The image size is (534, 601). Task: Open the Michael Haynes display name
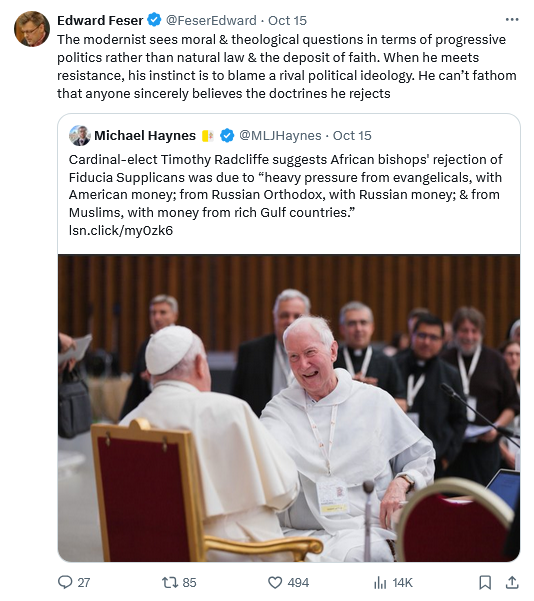pyautogui.click(x=145, y=135)
